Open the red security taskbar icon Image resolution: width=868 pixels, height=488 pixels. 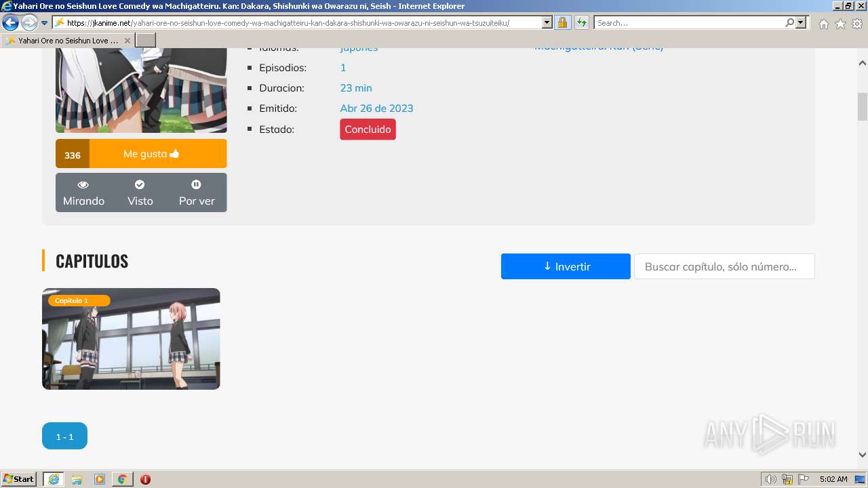145,479
